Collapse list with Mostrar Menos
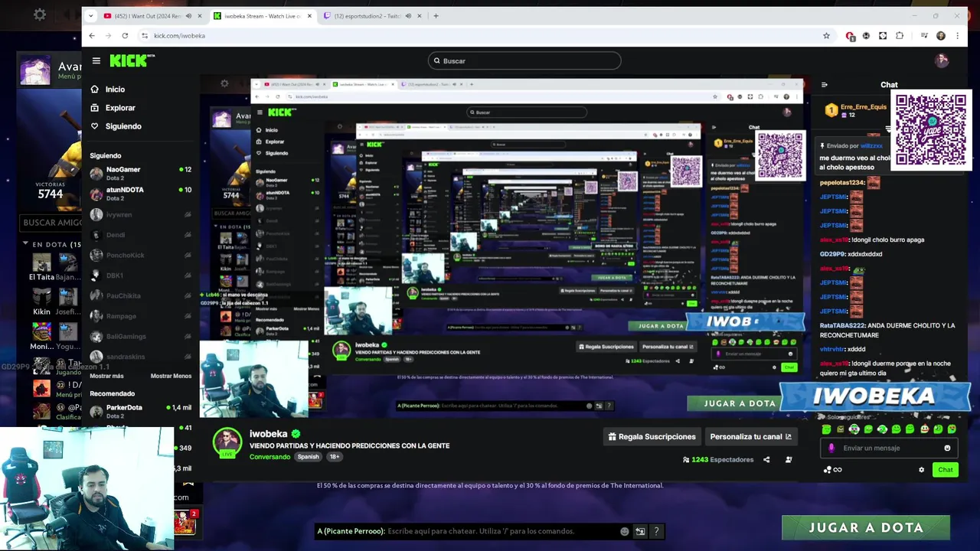980x551 pixels. 171,376
